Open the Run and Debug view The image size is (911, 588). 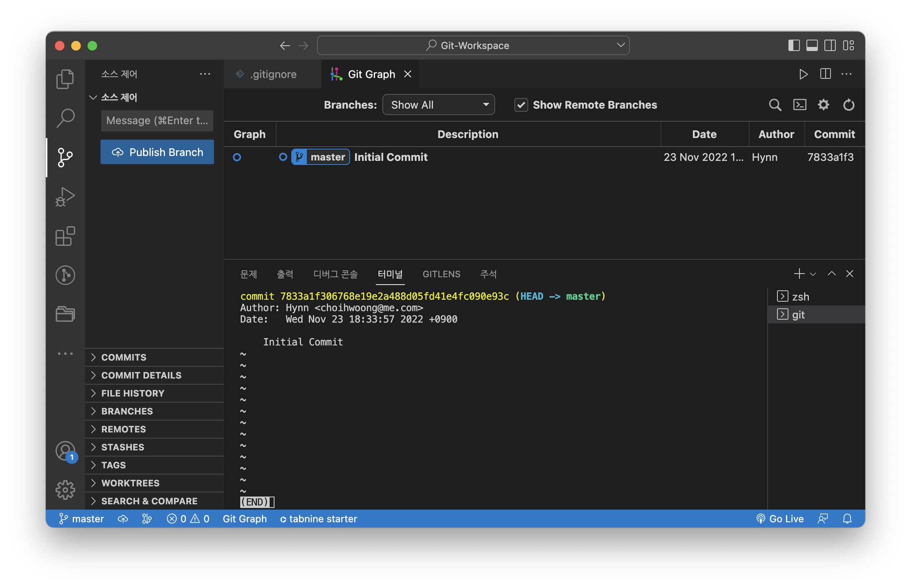point(65,196)
